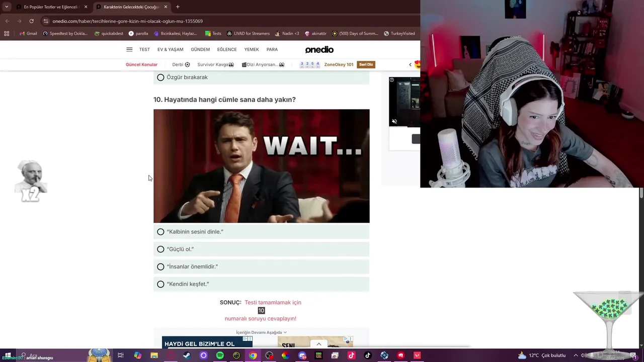Go back with the browser back arrow
The width and height of the screenshot is (644, 362).
[x=7, y=21]
